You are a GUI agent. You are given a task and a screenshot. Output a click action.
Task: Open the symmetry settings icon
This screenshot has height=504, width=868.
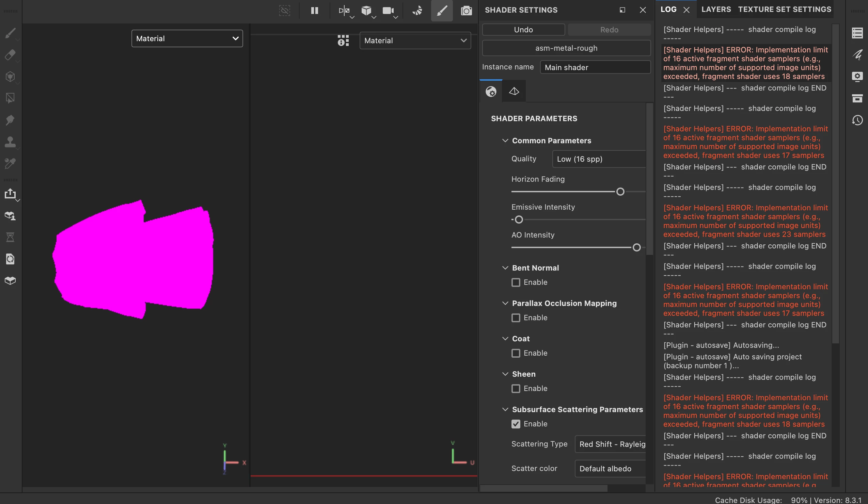coord(344,11)
